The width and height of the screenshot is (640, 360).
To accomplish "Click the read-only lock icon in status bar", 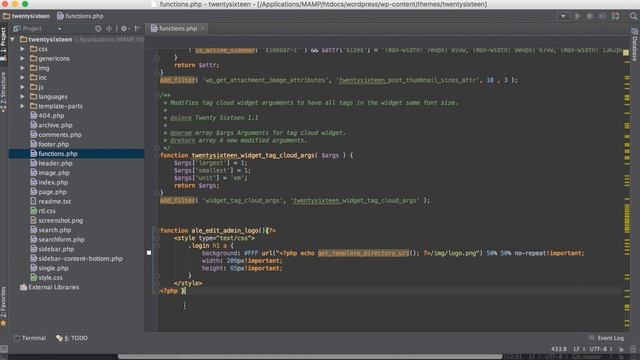I will tap(621, 349).
